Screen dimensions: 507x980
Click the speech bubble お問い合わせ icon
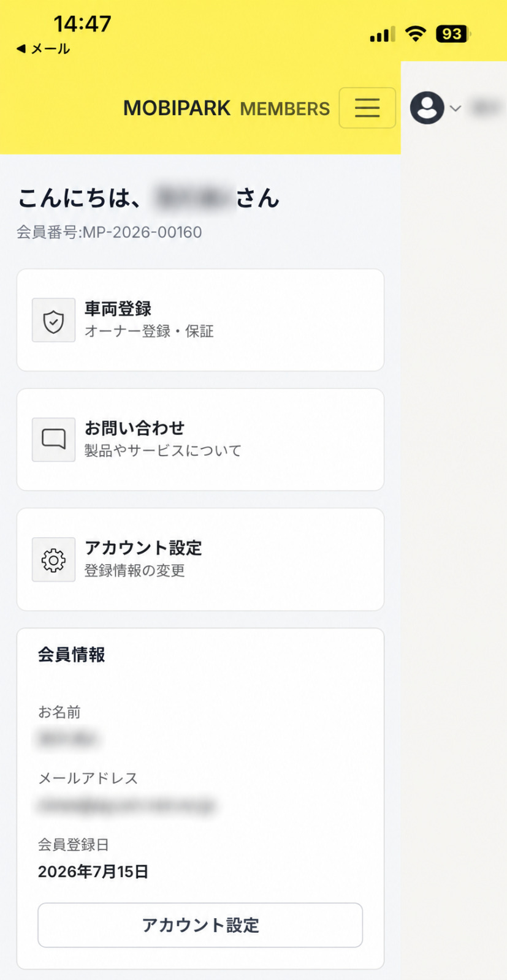(53, 440)
